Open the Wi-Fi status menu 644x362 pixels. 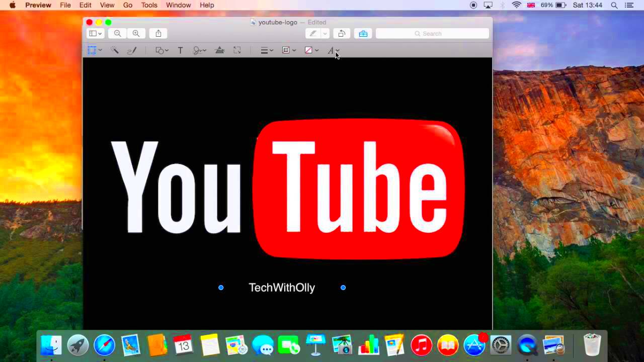point(516,5)
